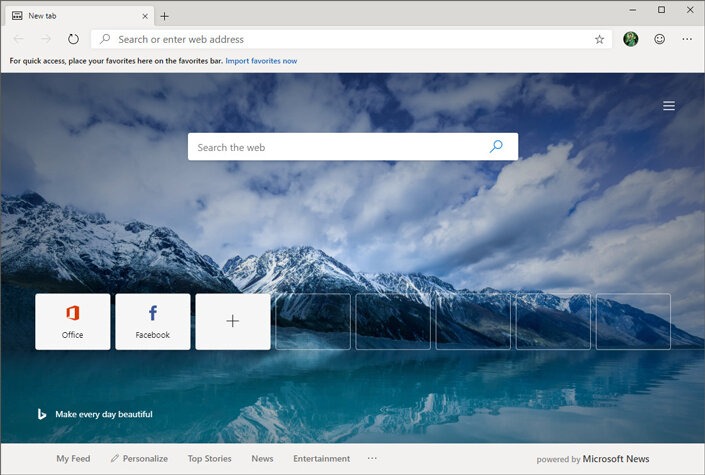
Task: Open the Office tile
Action: coord(73,322)
